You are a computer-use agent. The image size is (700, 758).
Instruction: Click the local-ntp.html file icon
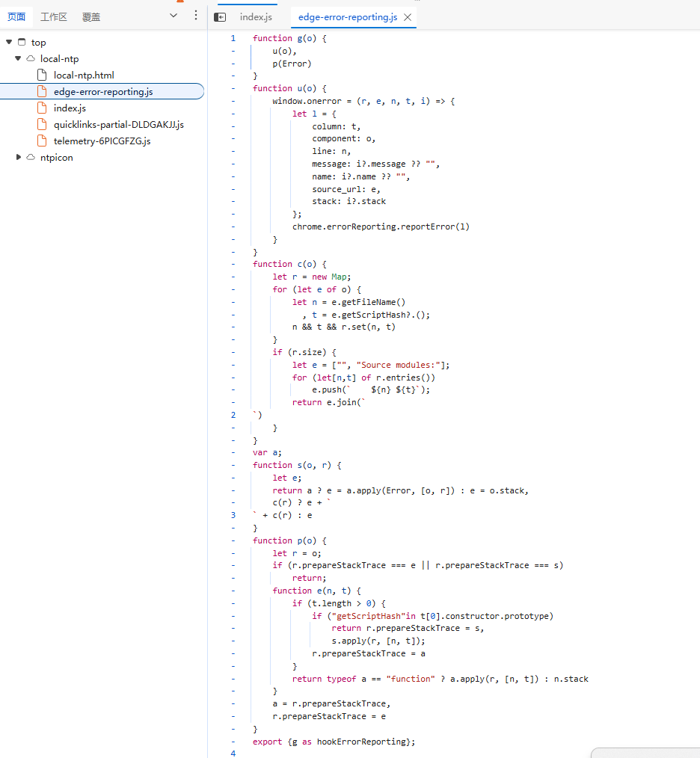(x=43, y=75)
